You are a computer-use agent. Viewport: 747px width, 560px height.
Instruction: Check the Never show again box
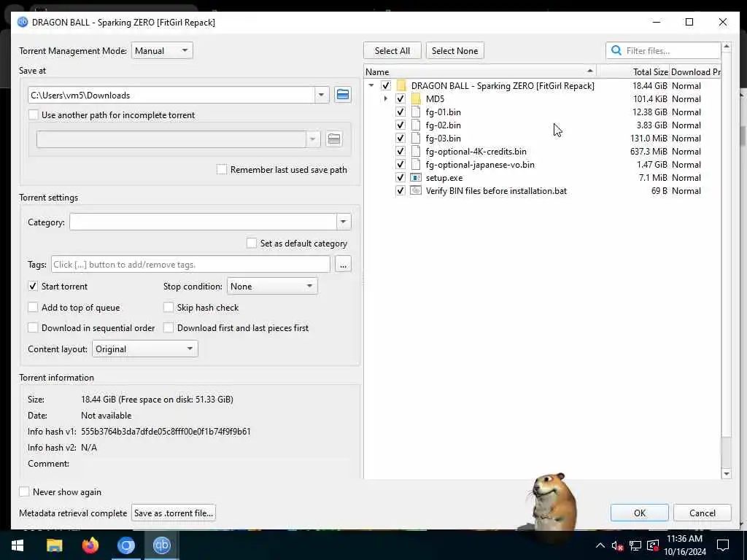click(x=24, y=492)
